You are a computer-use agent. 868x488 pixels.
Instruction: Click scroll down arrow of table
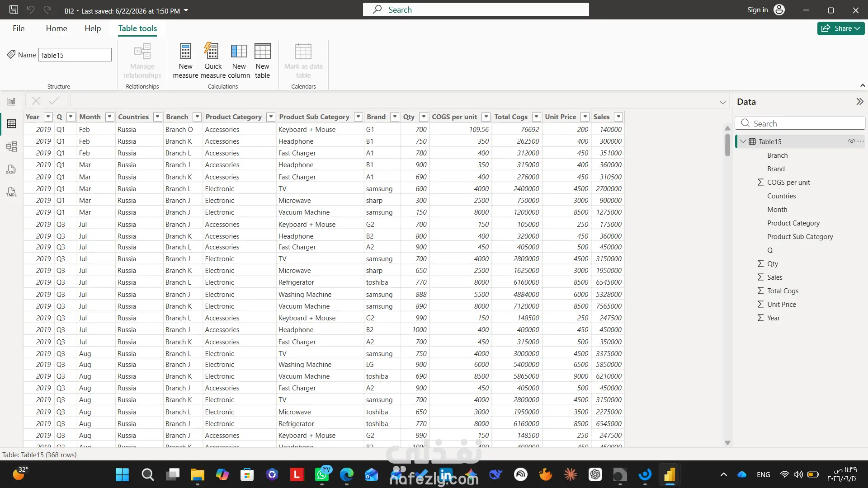click(727, 443)
